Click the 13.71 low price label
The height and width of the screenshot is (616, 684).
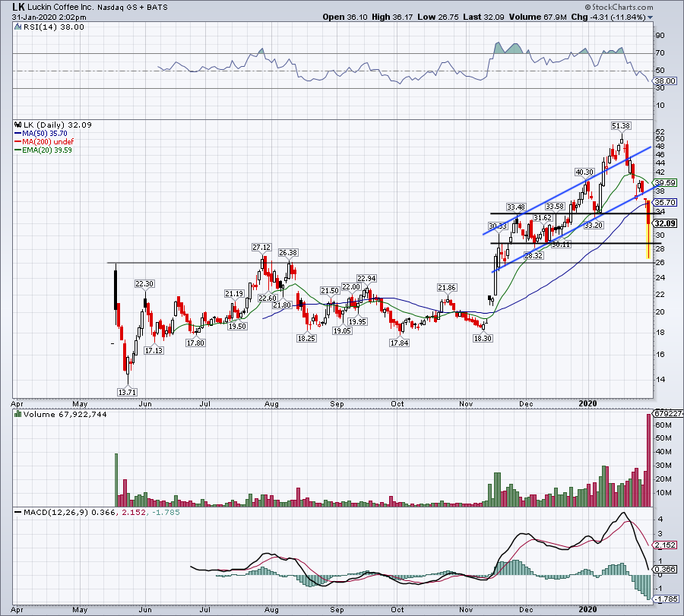(128, 392)
